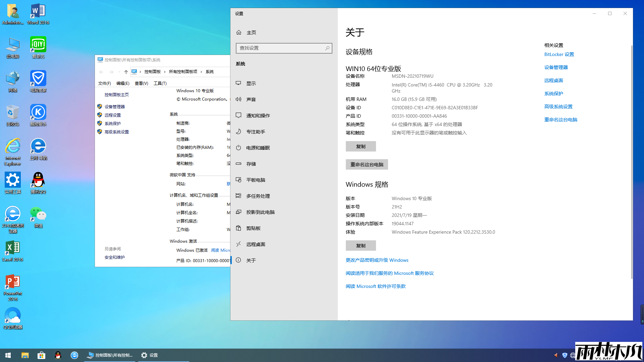Open Microsoft Store from the taskbar
Image resolution: width=644 pixels, height=362 pixels.
41,355
